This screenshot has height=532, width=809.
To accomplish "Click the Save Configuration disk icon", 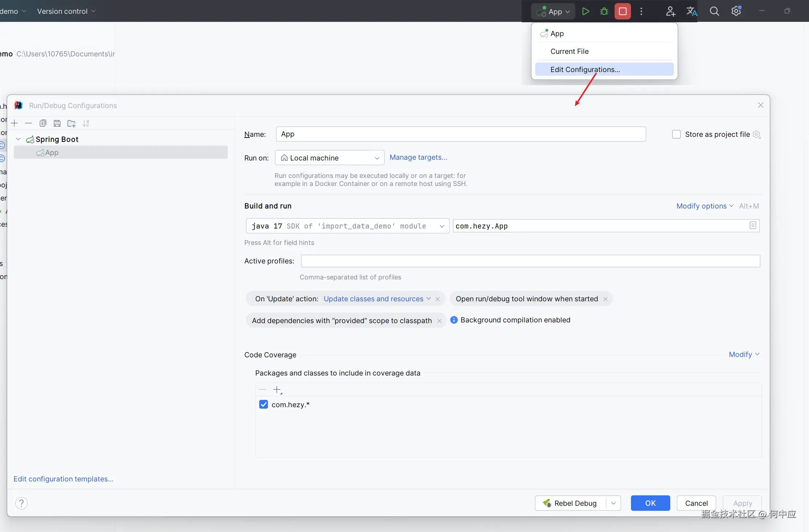I will pos(57,123).
